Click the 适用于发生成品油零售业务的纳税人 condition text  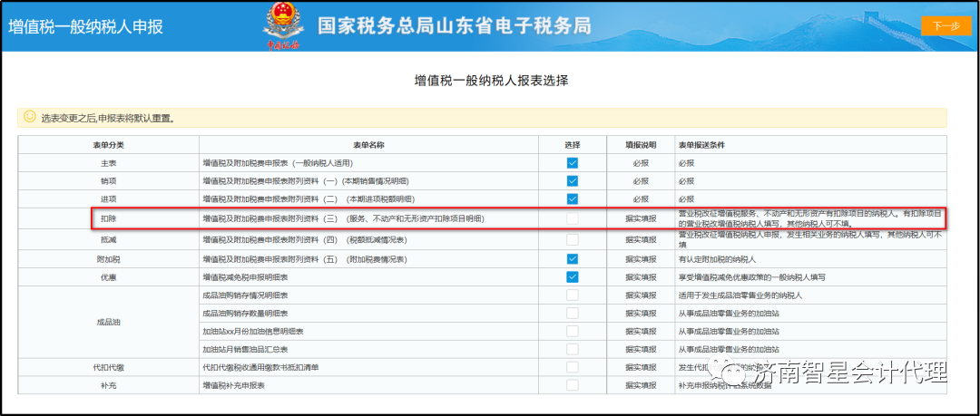click(x=740, y=295)
